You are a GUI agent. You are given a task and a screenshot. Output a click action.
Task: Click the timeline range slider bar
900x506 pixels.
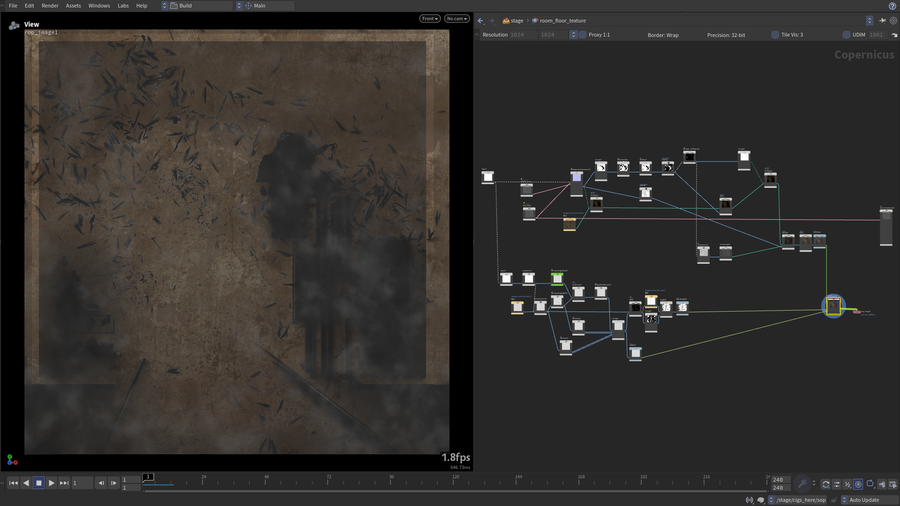pos(455,491)
